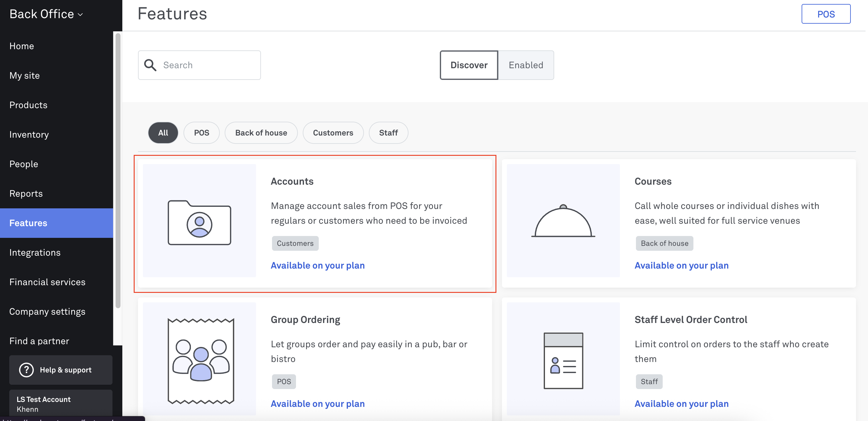Open the Staff Level Order Control title
This screenshot has height=421, width=868.
(691, 320)
